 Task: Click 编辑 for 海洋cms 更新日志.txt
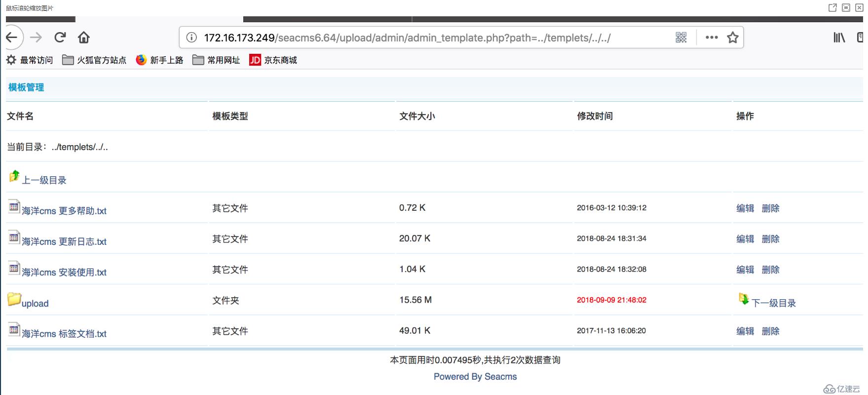pos(745,239)
